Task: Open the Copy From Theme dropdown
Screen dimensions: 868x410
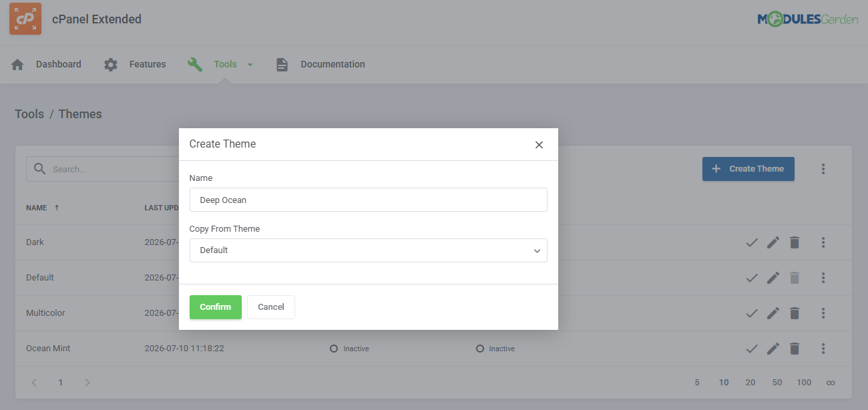Action: point(369,250)
